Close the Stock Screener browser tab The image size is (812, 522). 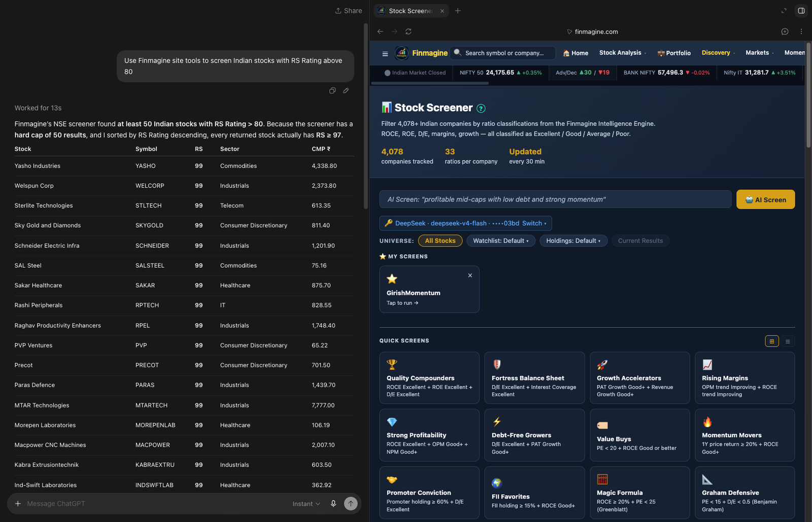(442, 11)
